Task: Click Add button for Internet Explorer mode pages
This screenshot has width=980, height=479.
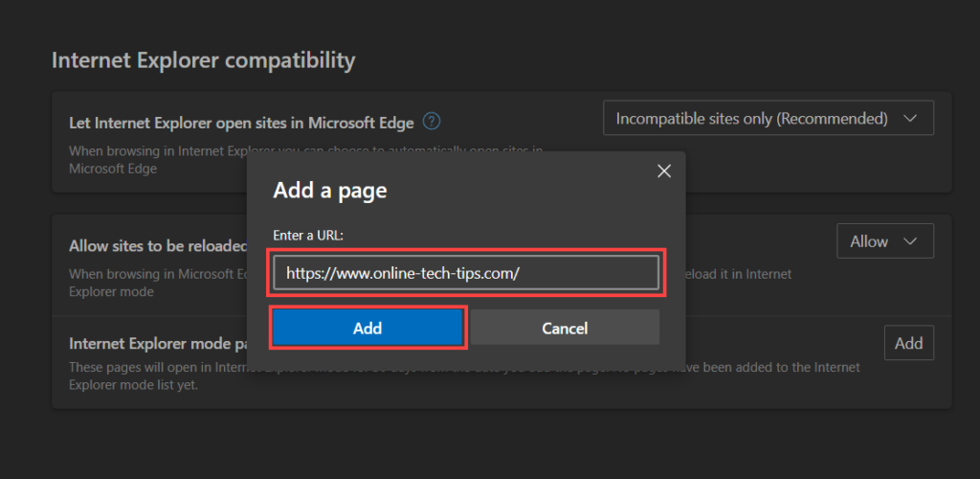Action: coord(908,343)
